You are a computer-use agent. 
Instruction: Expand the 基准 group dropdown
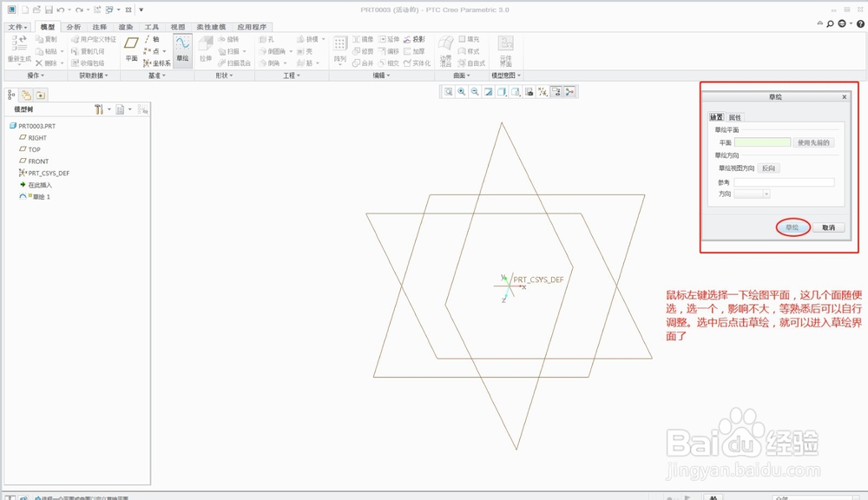[156, 76]
